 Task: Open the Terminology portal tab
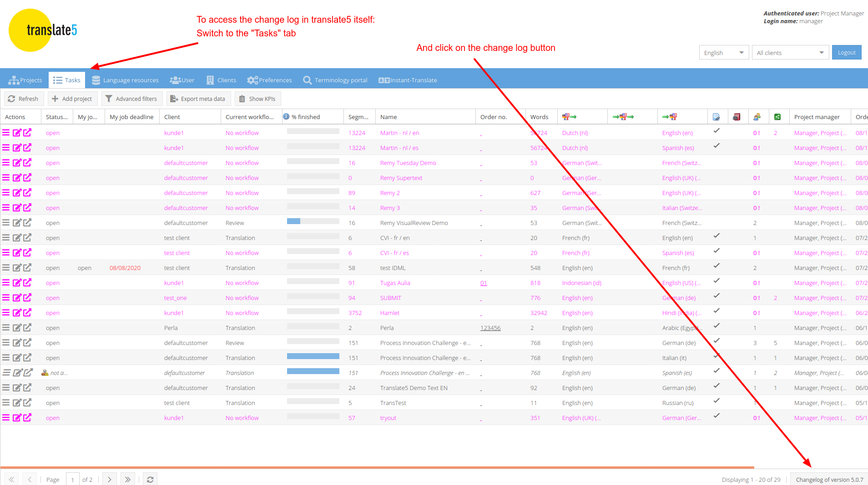tap(335, 80)
